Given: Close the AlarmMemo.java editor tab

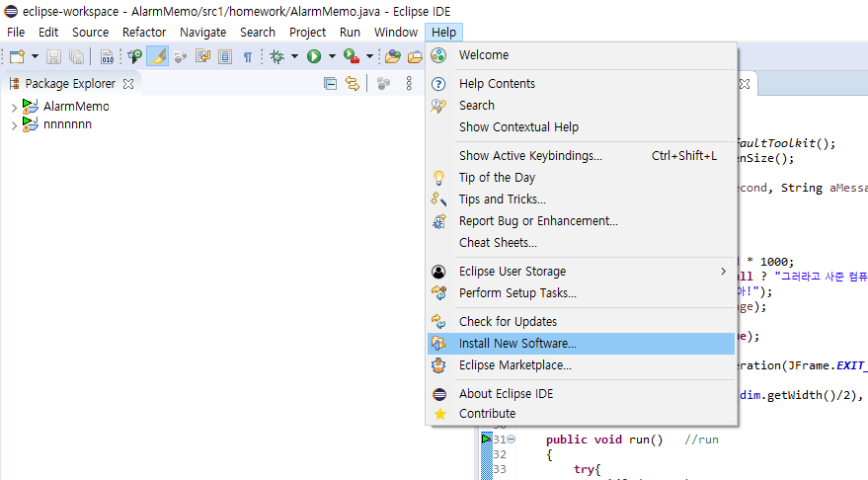Looking at the screenshot, I should click(746, 84).
